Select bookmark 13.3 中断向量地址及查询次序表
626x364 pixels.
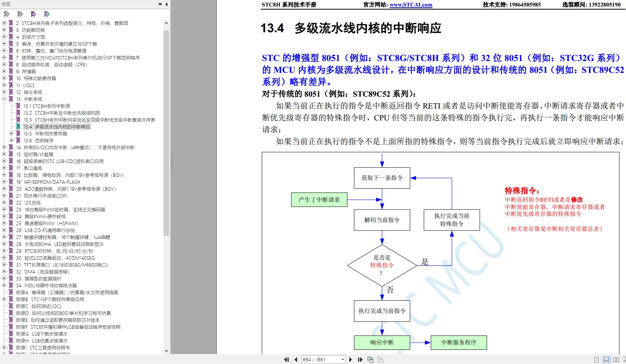(x=89, y=120)
